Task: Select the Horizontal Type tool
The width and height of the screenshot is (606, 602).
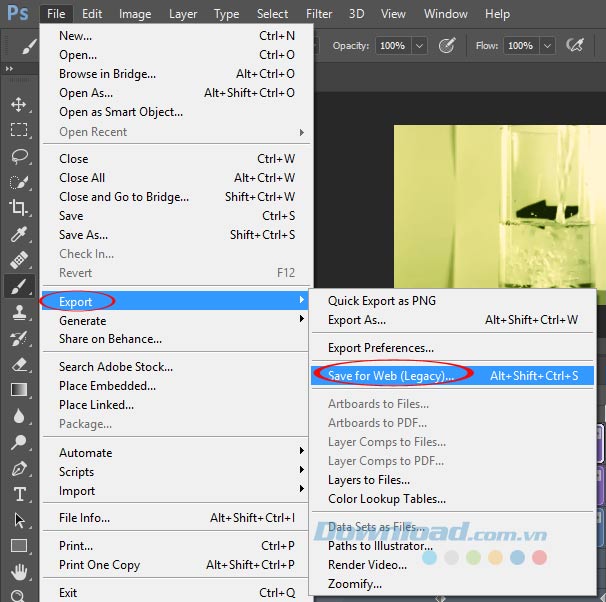Action: coord(18,494)
